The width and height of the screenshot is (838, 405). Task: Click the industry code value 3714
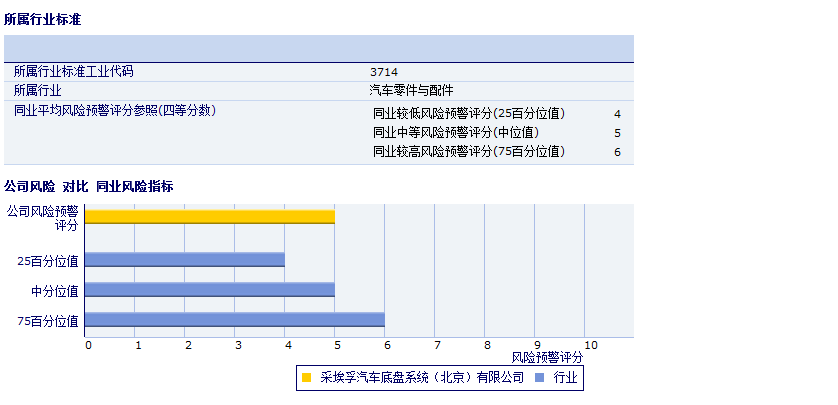click(x=382, y=72)
